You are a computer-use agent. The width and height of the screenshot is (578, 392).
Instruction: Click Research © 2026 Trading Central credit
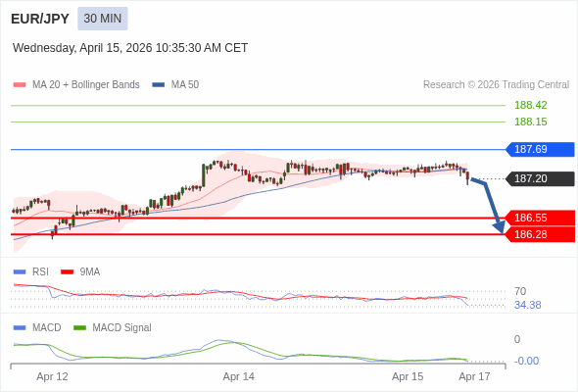click(x=496, y=85)
